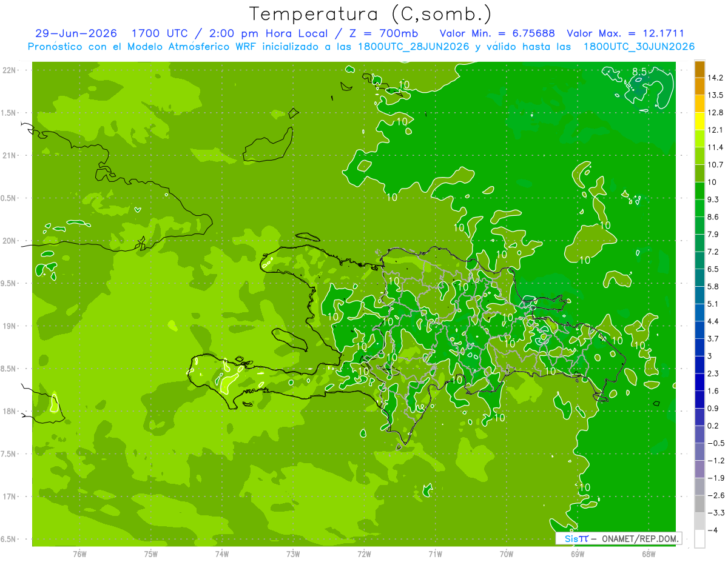Click the "10.7" color scale value
728x562 pixels.
tap(716, 165)
